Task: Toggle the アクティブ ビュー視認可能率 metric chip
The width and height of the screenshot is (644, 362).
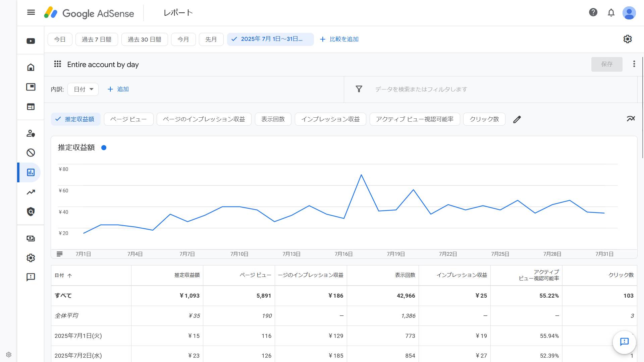Action: [415, 119]
